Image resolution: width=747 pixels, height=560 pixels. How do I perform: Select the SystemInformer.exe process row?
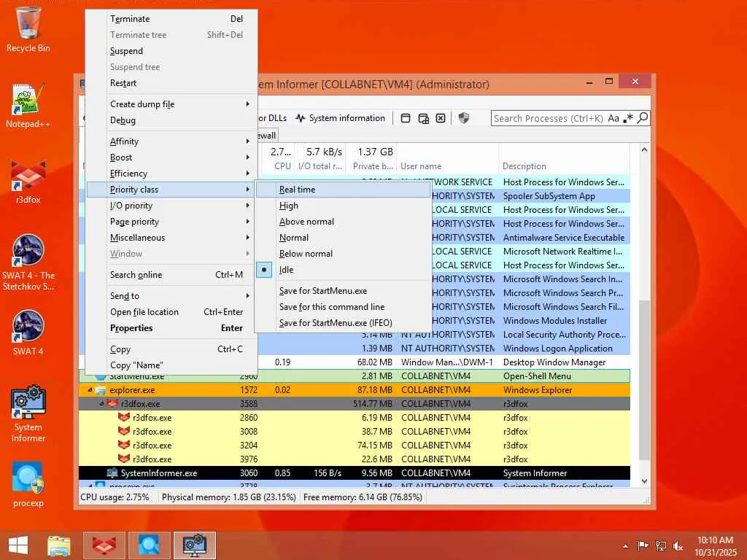tap(355, 472)
